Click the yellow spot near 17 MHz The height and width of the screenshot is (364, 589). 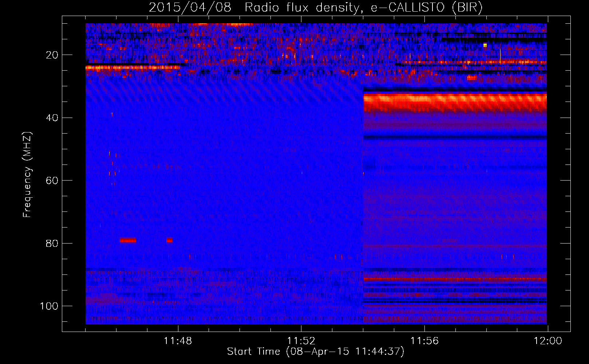pos(485,45)
